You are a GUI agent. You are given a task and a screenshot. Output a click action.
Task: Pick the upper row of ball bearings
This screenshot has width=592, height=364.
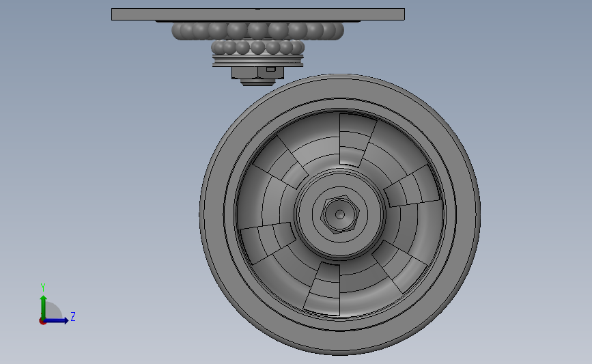pyautogui.click(x=258, y=31)
